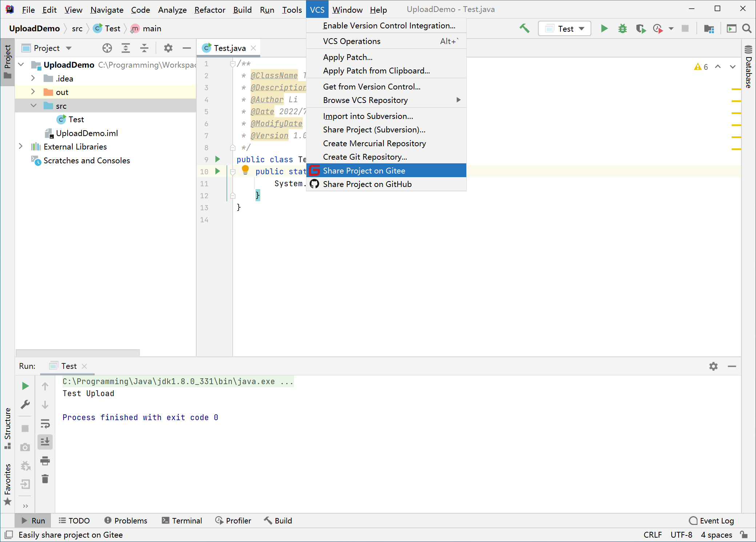
Task: Open dropdown arrow next to profiler run icon
Action: click(671, 28)
